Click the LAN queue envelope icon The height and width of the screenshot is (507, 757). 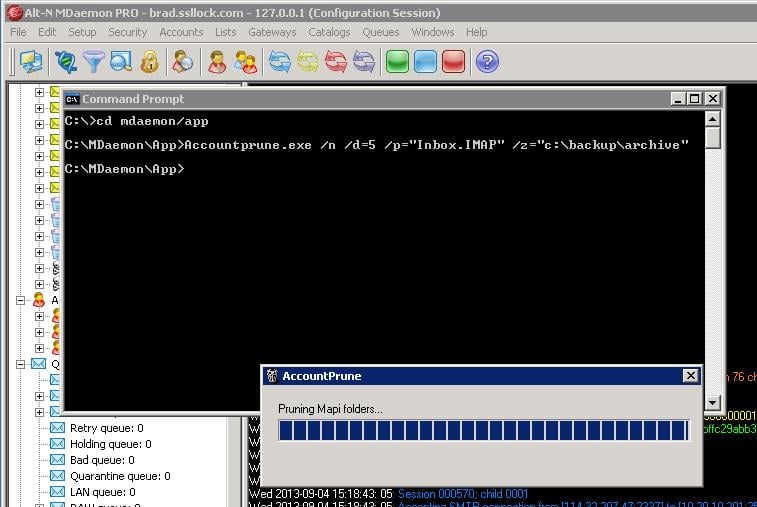coord(57,492)
